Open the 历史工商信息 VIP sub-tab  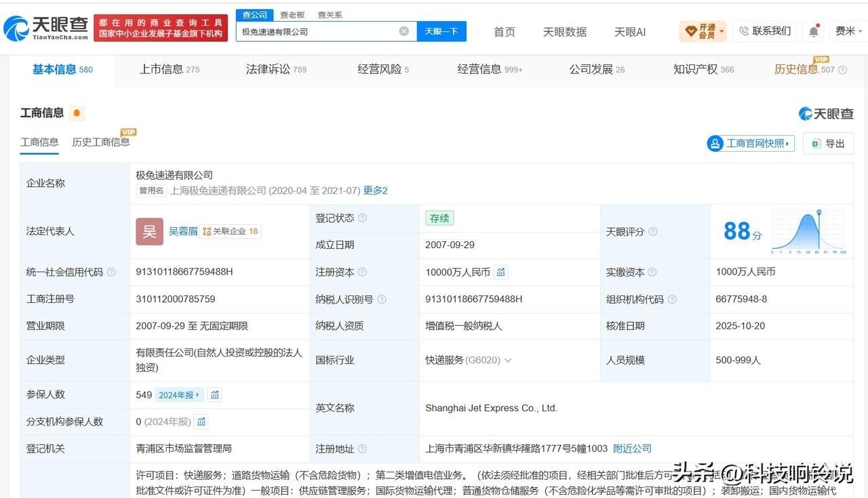click(101, 142)
